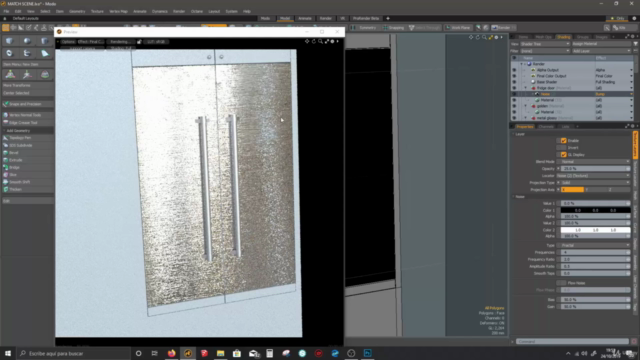Select the sphere primitive tool icon

click(x=27, y=41)
